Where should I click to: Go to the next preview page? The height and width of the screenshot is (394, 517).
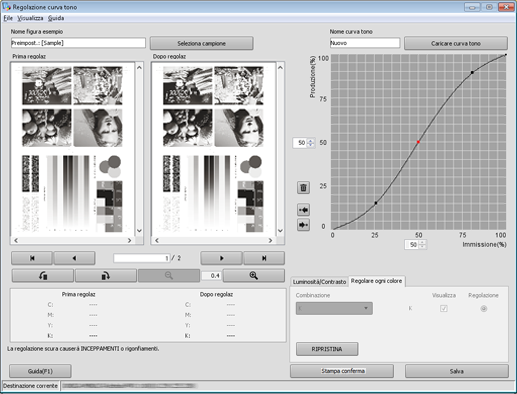coord(221,258)
